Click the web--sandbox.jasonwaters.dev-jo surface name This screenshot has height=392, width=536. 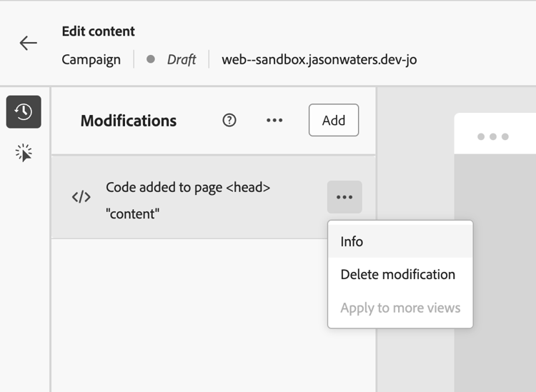tap(319, 59)
